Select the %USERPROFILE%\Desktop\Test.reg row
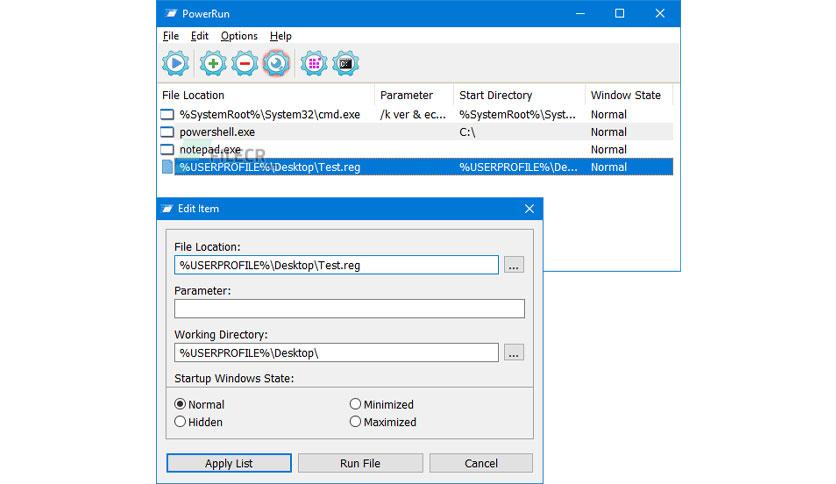Image resolution: width=836 pixels, height=484 pixels. pyautogui.click(x=416, y=167)
